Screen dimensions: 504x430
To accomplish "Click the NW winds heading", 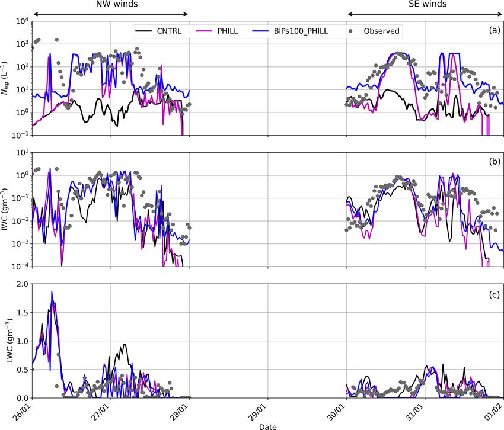I will pos(117,4).
